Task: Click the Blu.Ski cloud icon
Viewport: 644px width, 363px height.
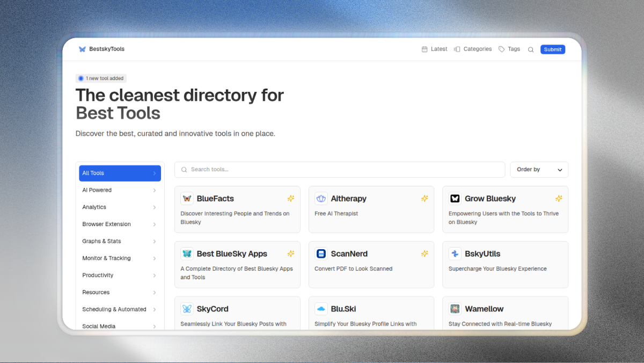Action: tap(321, 309)
